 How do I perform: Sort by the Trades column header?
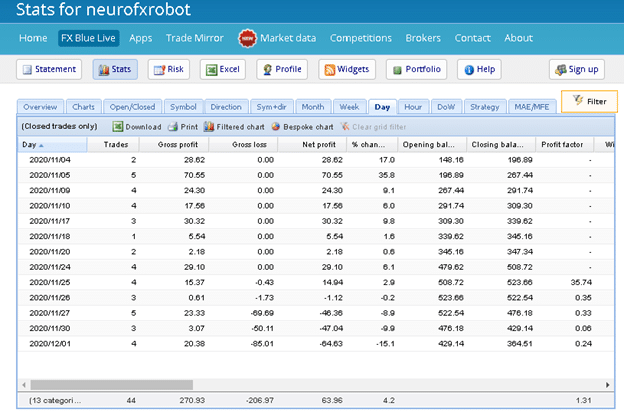click(x=113, y=145)
